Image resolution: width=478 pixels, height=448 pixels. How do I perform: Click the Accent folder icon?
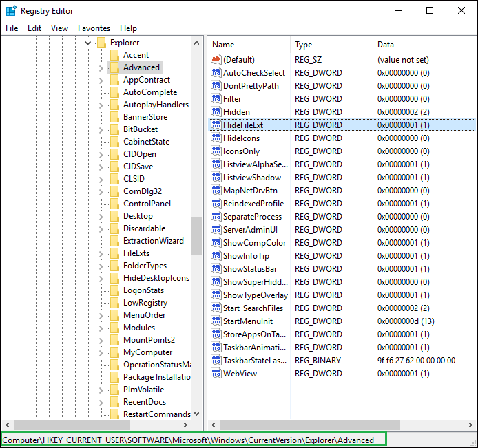[x=114, y=55]
